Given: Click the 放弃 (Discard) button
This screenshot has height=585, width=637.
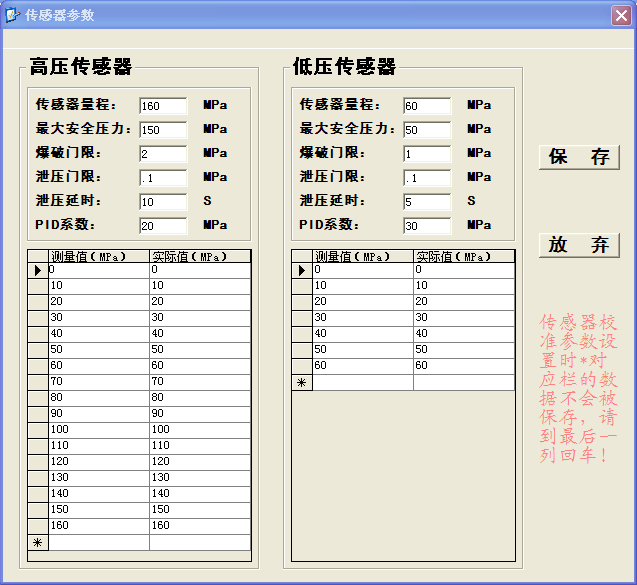Looking at the screenshot, I should (x=579, y=245).
